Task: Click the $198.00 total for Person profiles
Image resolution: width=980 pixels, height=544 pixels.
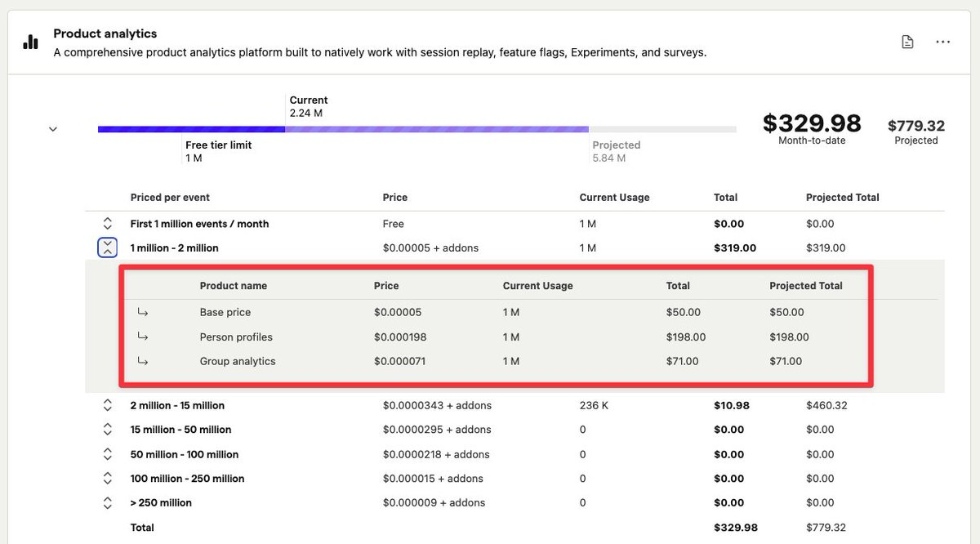Action: [686, 337]
